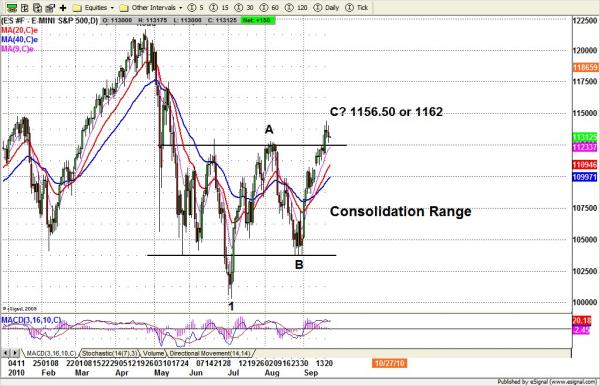Select the Daily interval button
The width and height of the screenshot is (600, 386).
(x=326, y=8)
